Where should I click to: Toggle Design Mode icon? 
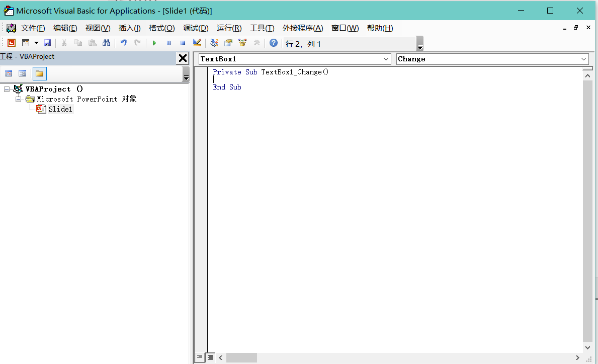[197, 43]
